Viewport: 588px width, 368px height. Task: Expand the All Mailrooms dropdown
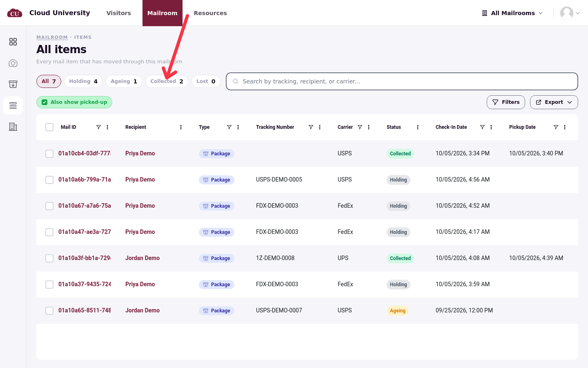[512, 13]
